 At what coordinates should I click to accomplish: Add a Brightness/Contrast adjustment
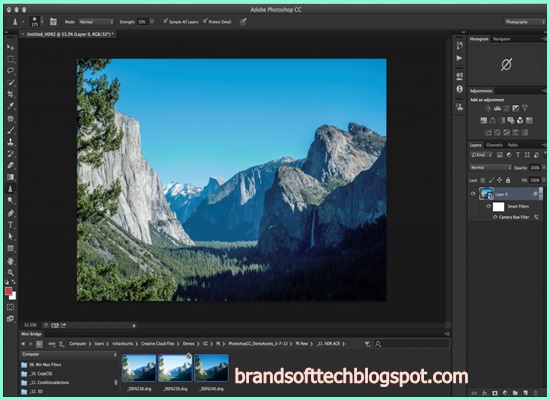[488, 108]
